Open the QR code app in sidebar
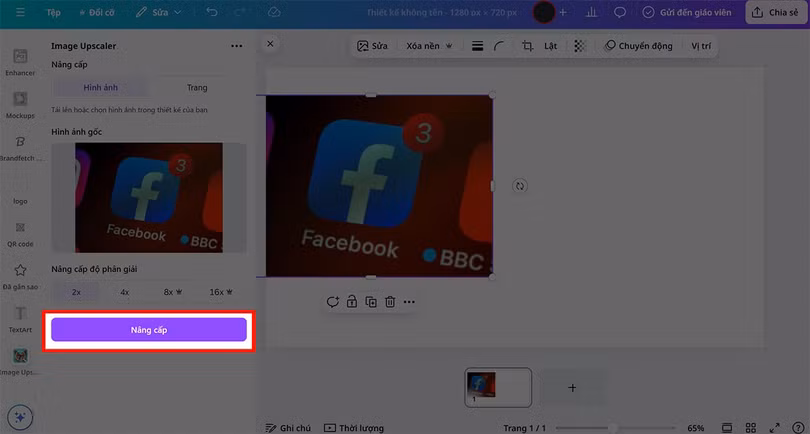810x434 pixels. (20, 233)
